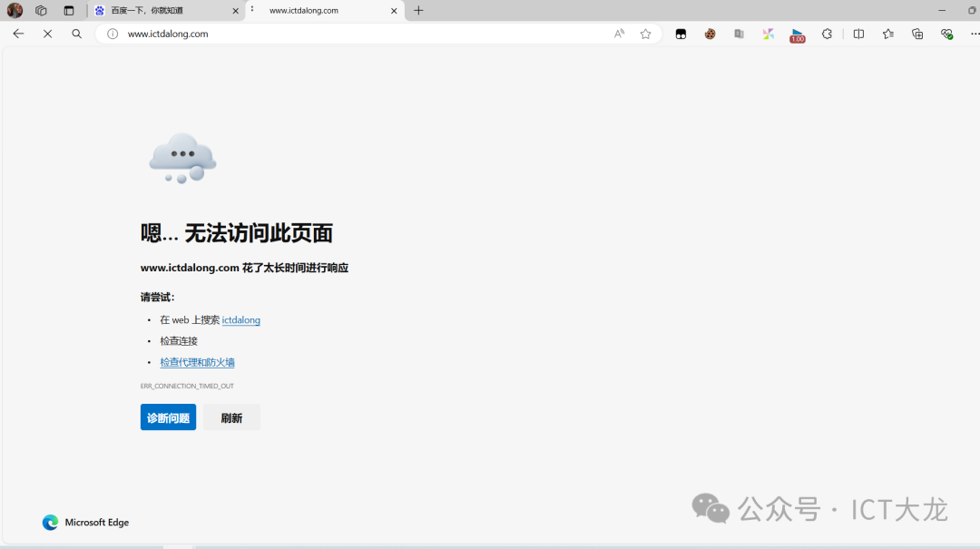
Task: Click the back navigation arrow
Action: (18, 34)
